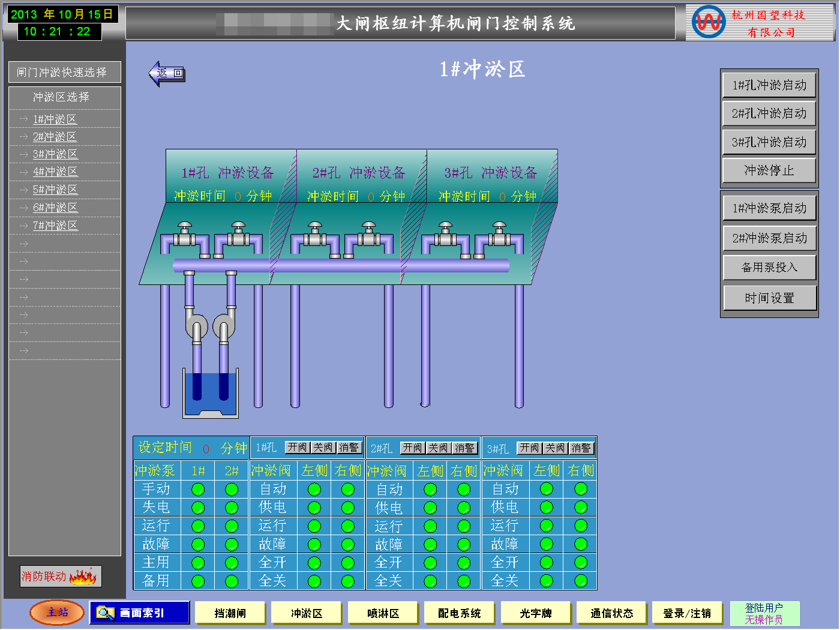
Task: Toggle 1# pump manual status indicator
Action: 198,490
